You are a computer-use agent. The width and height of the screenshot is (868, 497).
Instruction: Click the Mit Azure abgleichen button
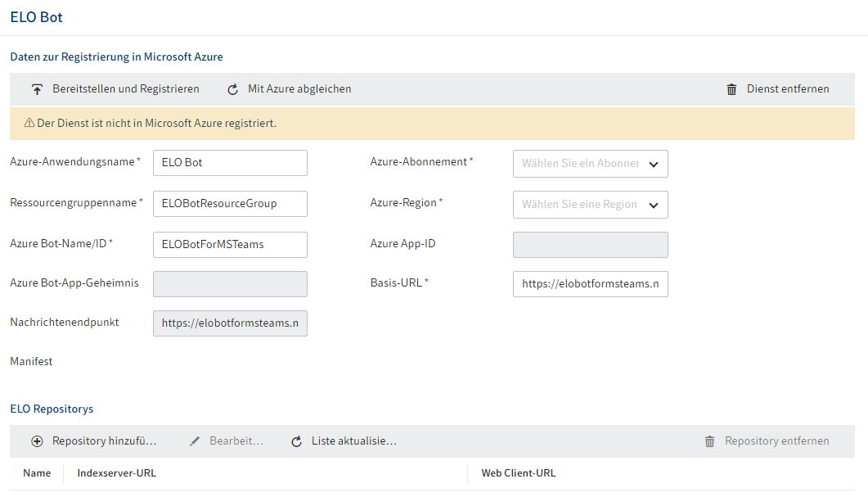(x=290, y=89)
